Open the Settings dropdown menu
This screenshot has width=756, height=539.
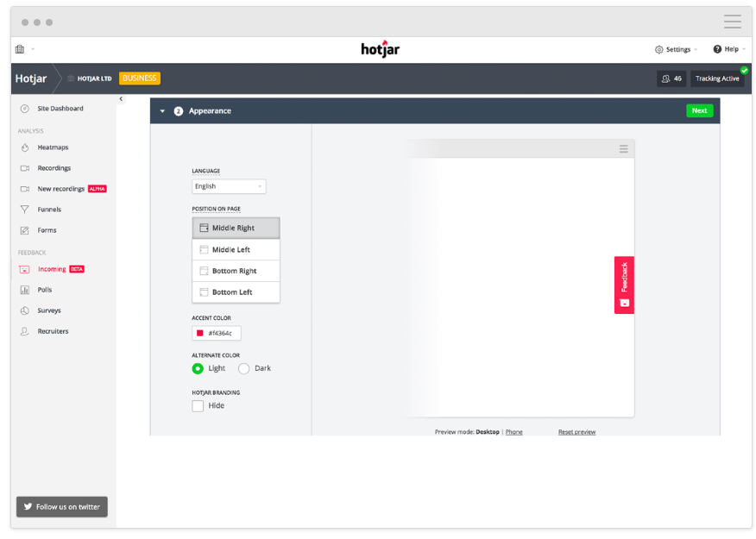[676, 50]
